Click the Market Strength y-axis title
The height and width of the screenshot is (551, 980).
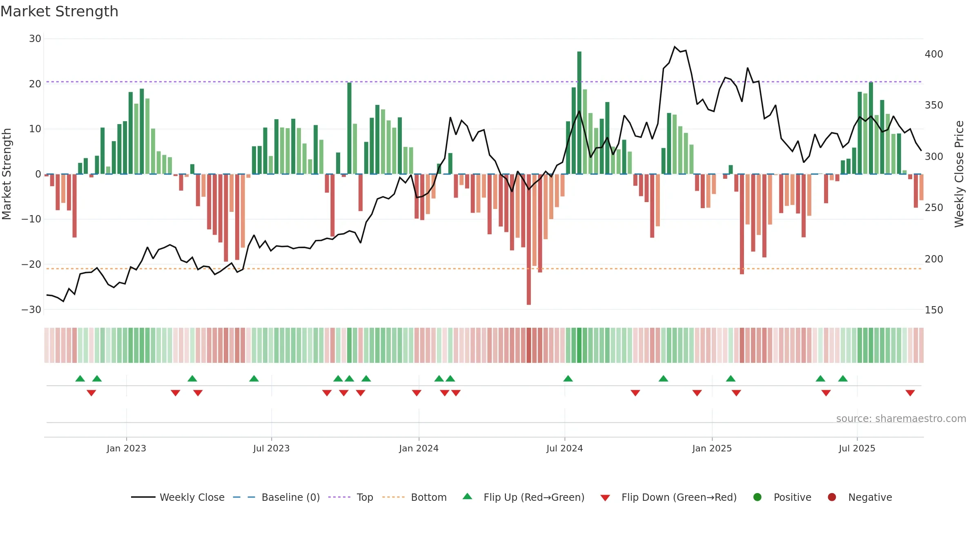pos(7,174)
